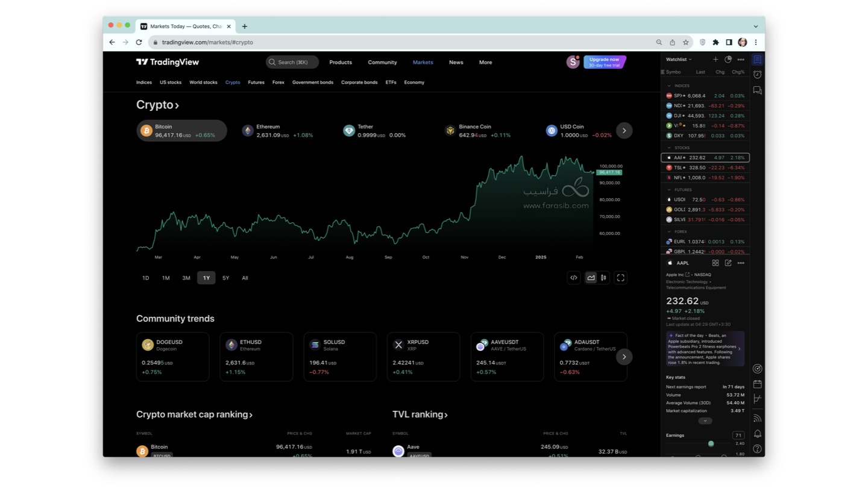
Task: Expand the Fact of the day card
Action: pyautogui.click(x=705, y=348)
